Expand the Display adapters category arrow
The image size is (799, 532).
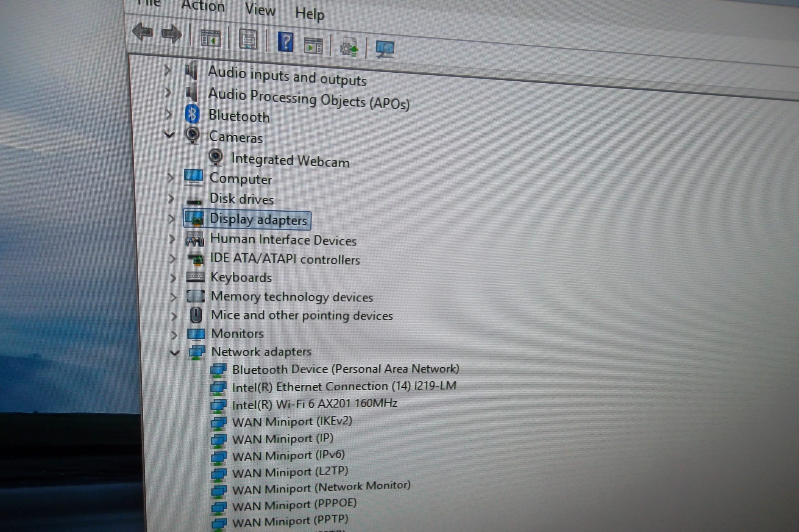click(x=171, y=219)
